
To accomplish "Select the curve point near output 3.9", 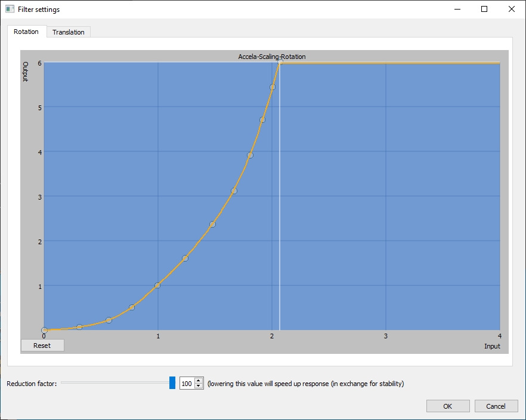I will 250,155.
